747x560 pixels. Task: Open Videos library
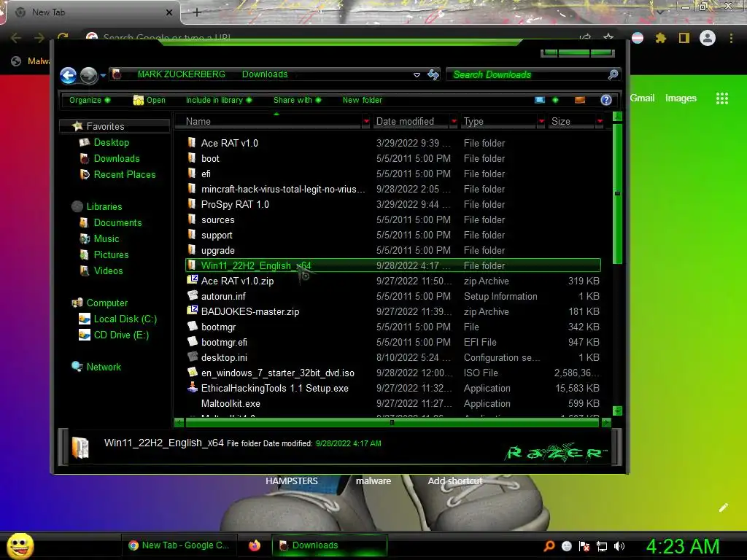tap(108, 271)
